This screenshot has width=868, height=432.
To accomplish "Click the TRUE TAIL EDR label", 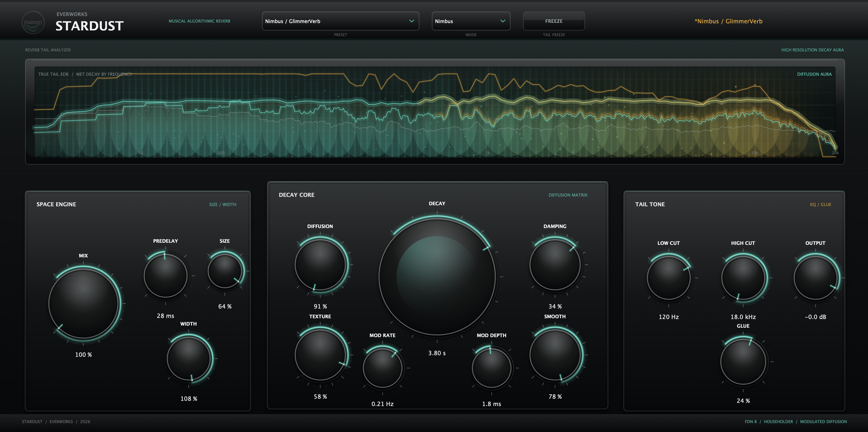I will coord(53,74).
